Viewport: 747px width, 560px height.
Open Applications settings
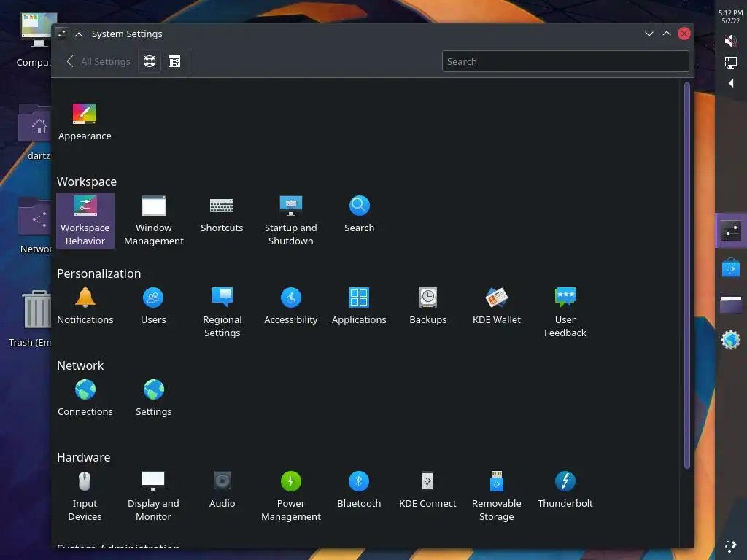click(x=359, y=306)
